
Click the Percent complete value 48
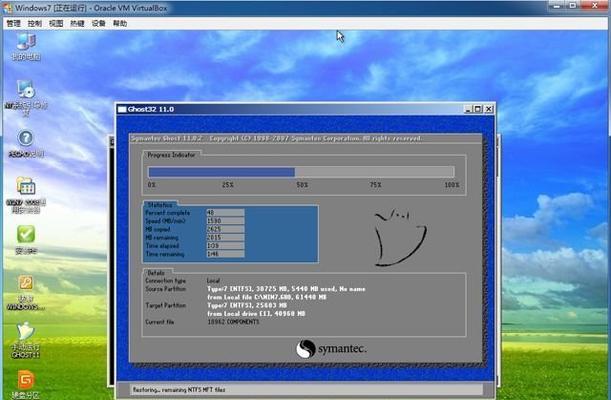tap(225, 213)
